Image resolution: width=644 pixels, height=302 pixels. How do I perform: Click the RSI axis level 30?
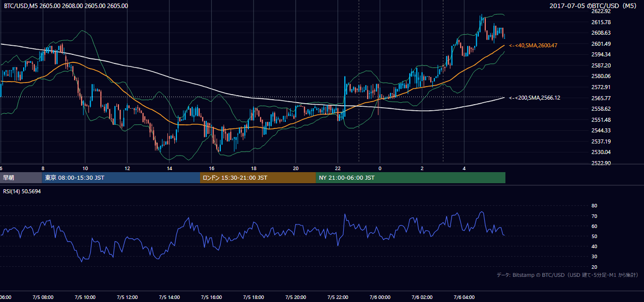[x=594, y=257]
